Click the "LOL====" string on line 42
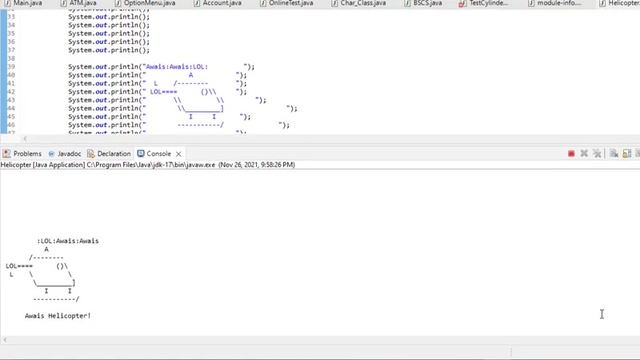 tap(164, 92)
